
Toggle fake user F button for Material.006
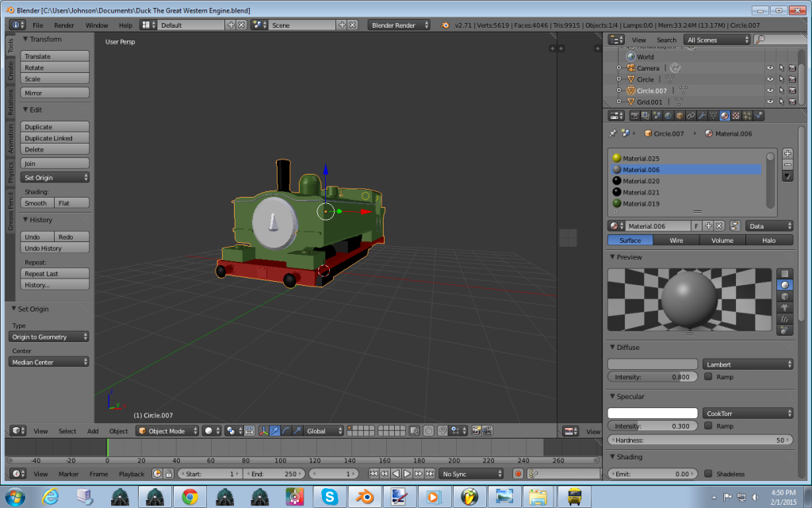pyautogui.click(x=696, y=226)
